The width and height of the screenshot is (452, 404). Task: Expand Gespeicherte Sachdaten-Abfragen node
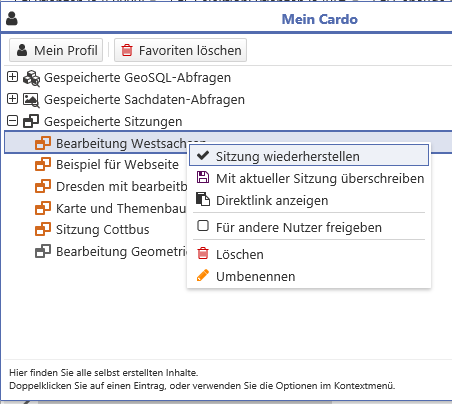coord(12,99)
